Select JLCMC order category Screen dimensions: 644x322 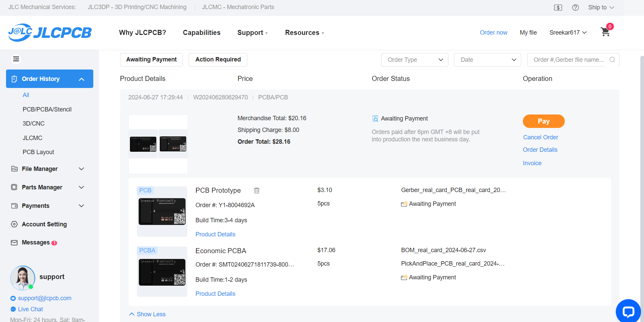point(33,138)
